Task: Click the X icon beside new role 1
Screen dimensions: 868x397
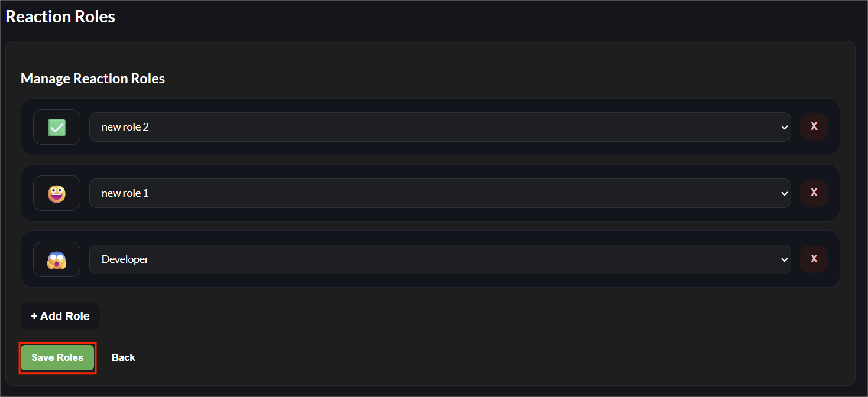Action: pos(814,193)
